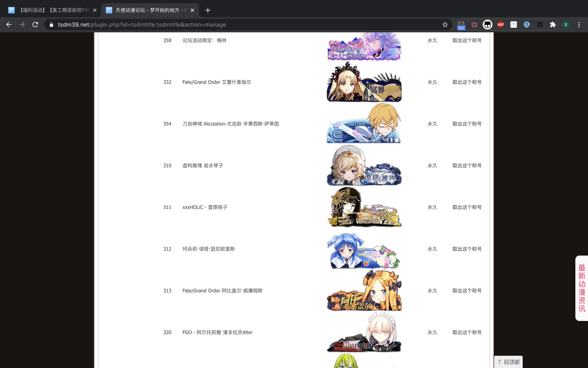
Task: Open the green X profile avatar
Action: 566,24
